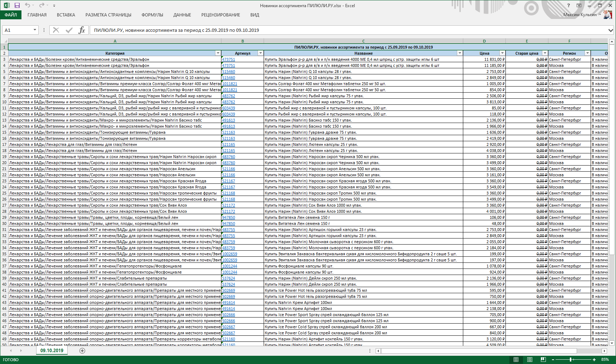Open article link 473751 in row 3
The width and height of the screenshot is (616, 364).
pyautogui.click(x=229, y=59)
